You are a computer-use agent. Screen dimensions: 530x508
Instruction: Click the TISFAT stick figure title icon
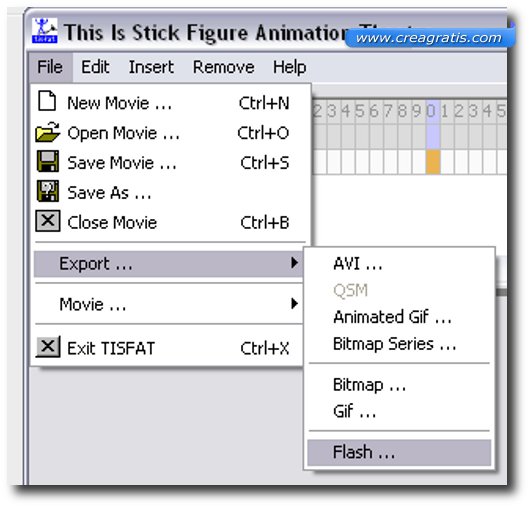click(45, 30)
